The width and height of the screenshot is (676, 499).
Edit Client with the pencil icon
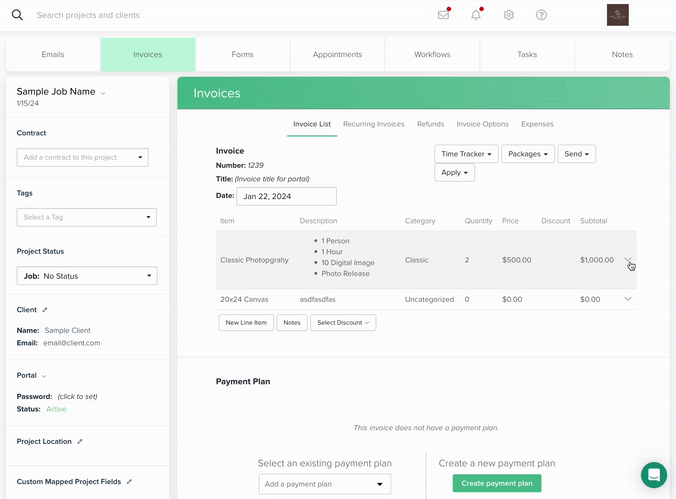point(45,310)
